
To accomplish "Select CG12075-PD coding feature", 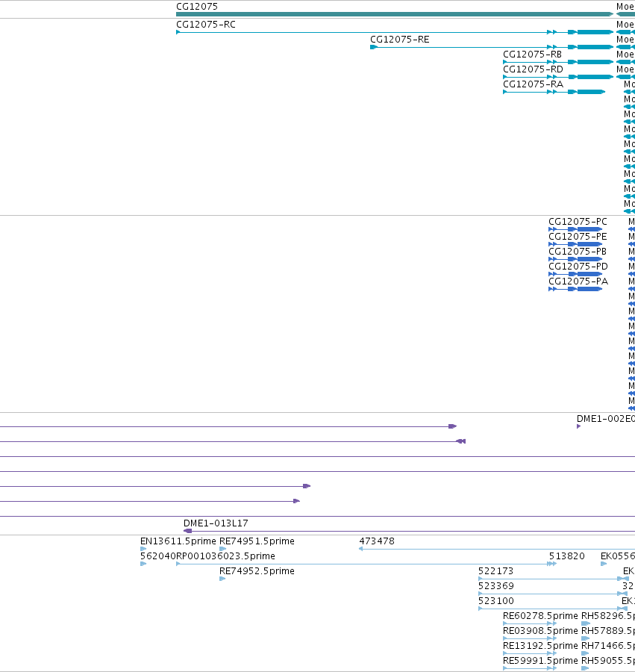I will click(x=578, y=267).
